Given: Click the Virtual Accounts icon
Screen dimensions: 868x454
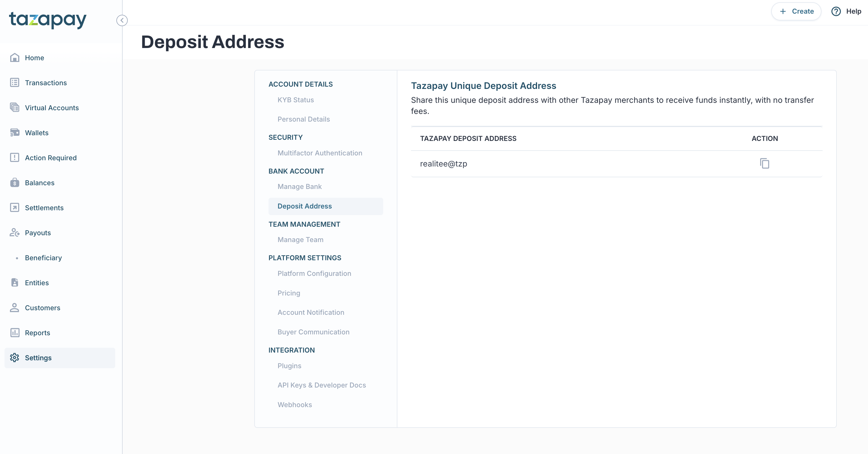Looking at the screenshot, I should [15, 107].
